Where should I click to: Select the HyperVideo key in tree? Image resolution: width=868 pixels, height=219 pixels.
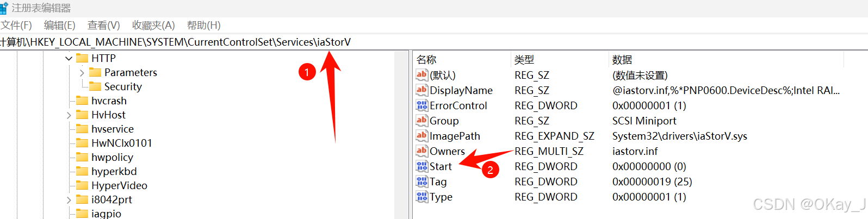click(x=119, y=185)
